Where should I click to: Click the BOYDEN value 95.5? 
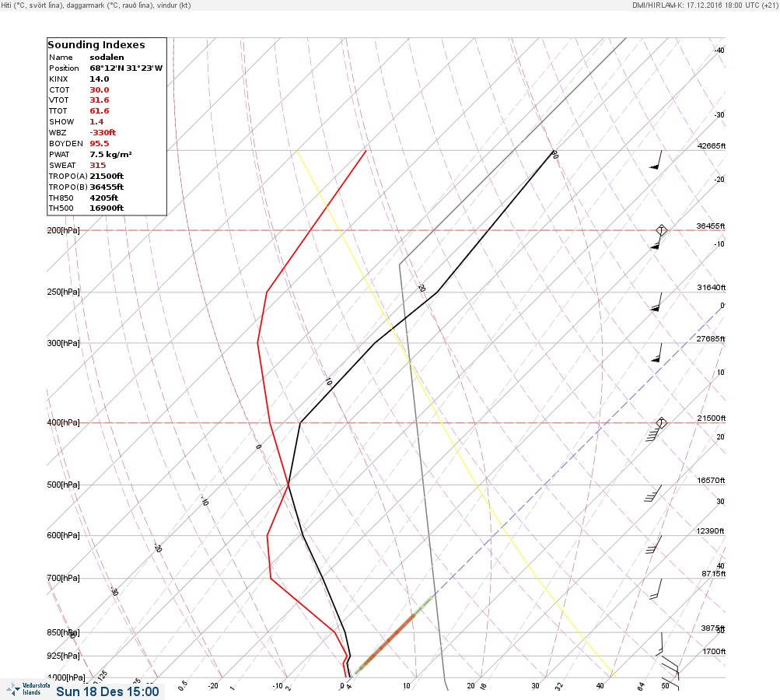[x=99, y=144]
